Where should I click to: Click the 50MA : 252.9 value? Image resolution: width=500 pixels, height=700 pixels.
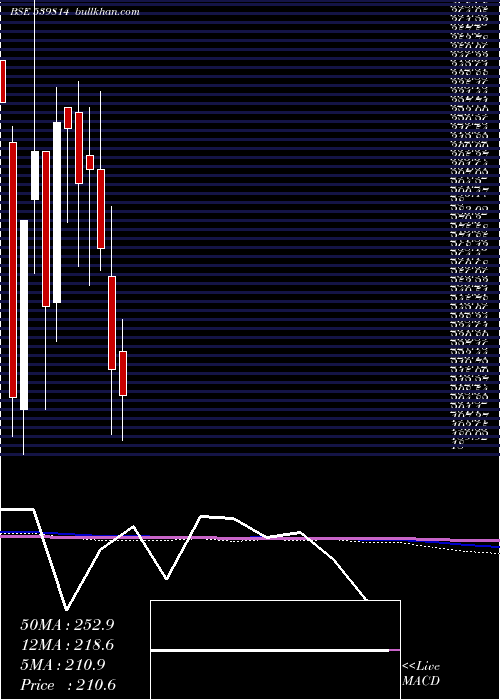[x=68, y=625]
